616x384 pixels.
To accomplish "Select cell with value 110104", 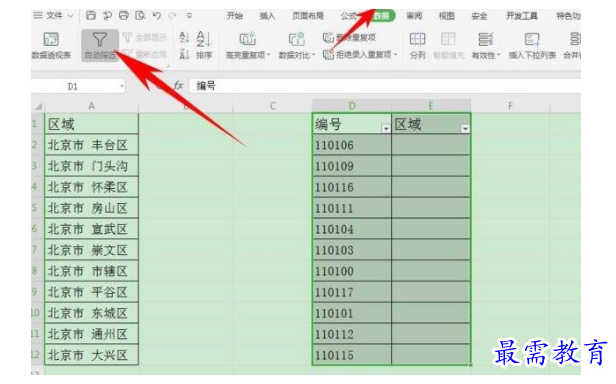I will tap(352, 229).
